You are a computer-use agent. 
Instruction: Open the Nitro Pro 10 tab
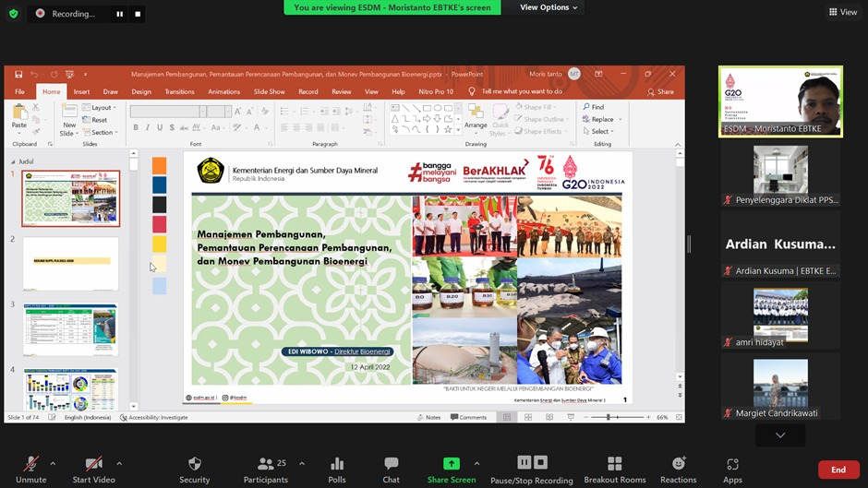click(x=436, y=92)
